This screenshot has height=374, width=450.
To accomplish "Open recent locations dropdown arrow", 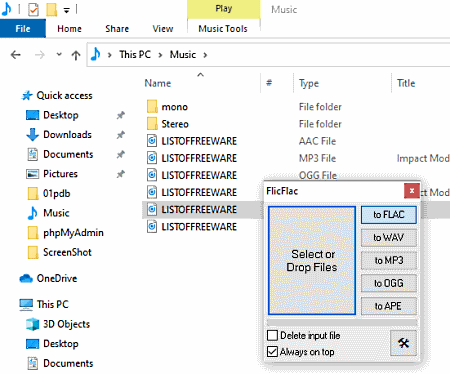I will [x=59, y=54].
